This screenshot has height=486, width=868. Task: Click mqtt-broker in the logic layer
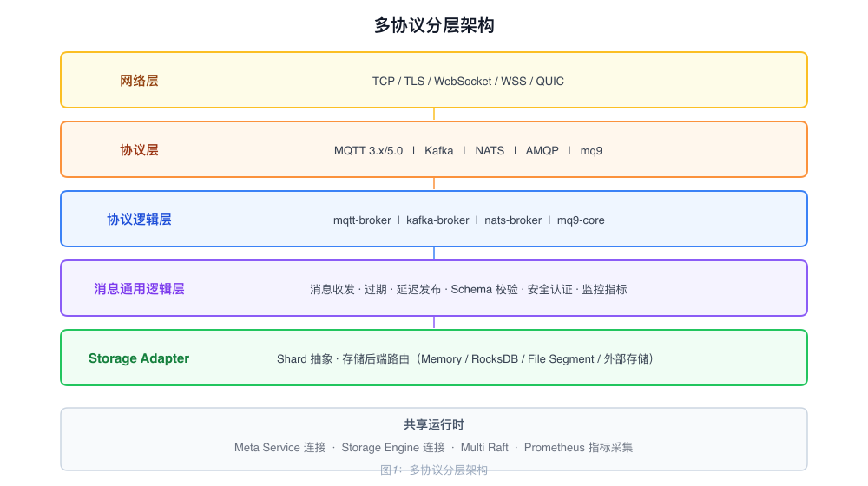coord(362,220)
